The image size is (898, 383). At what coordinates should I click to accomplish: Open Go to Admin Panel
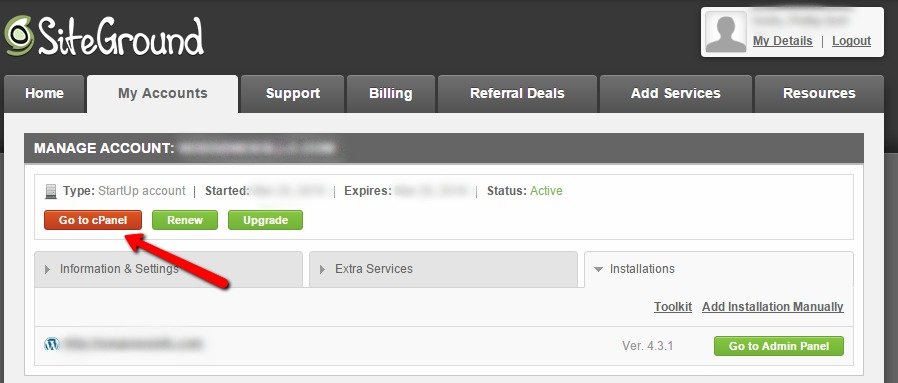tap(779, 346)
